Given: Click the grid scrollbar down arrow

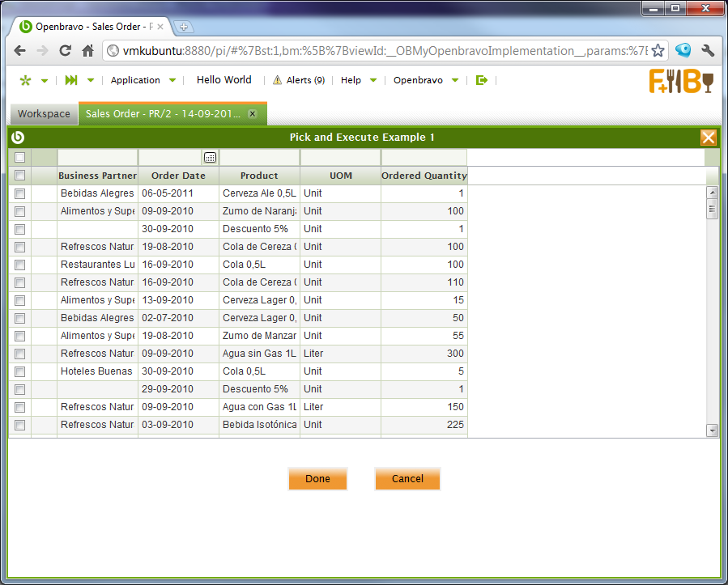Looking at the screenshot, I should tap(713, 430).
